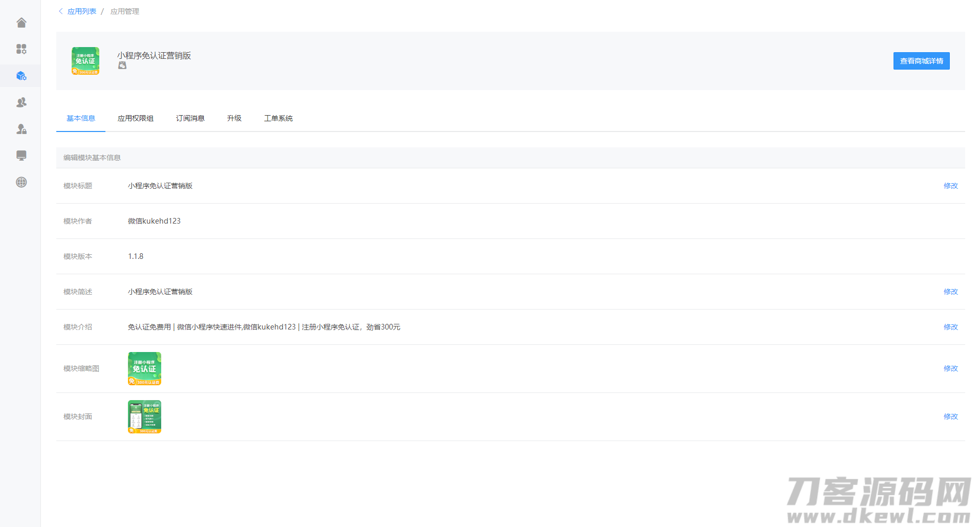Click the globe icon in the sidebar
Viewport: 980px width, 527px height.
click(x=21, y=182)
